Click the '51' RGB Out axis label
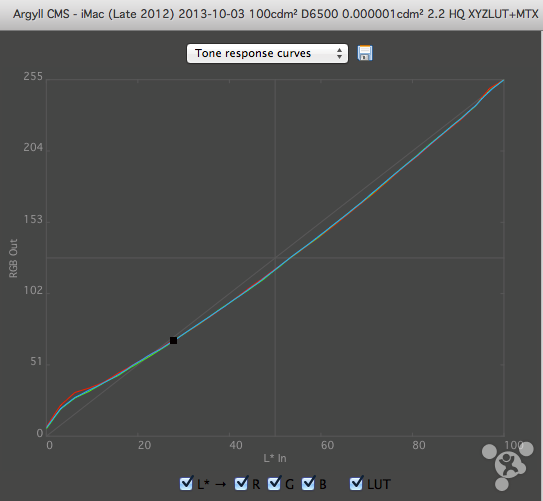 (36, 362)
